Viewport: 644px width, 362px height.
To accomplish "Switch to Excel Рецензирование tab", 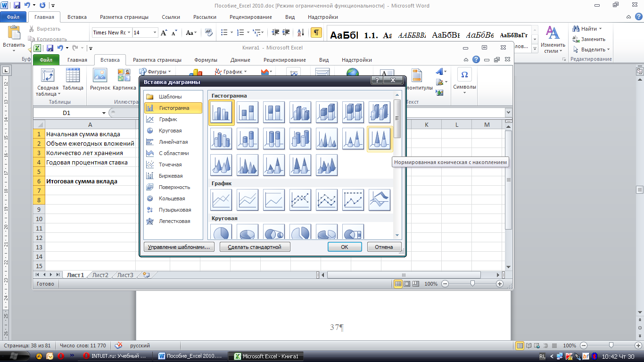I will point(284,60).
